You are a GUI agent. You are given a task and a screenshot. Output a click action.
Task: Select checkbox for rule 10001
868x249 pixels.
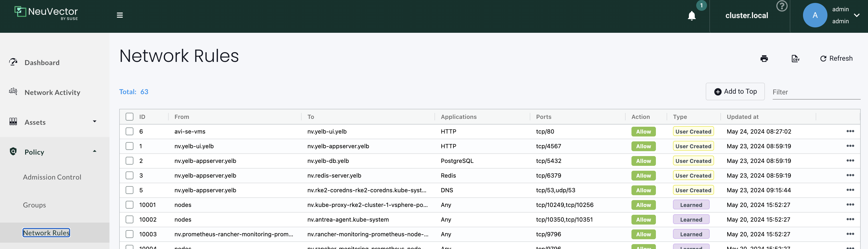(x=129, y=205)
